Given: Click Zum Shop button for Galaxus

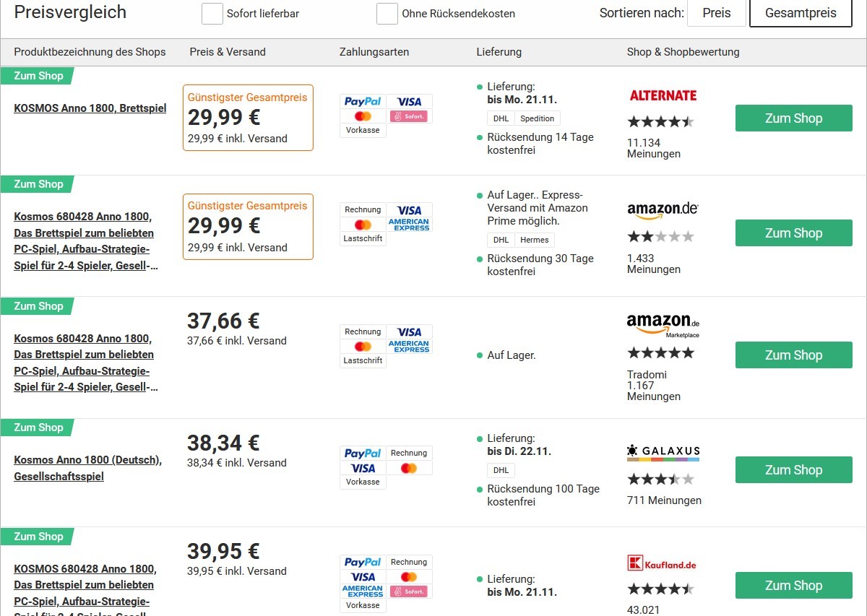Looking at the screenshot, I should point(793,470).
